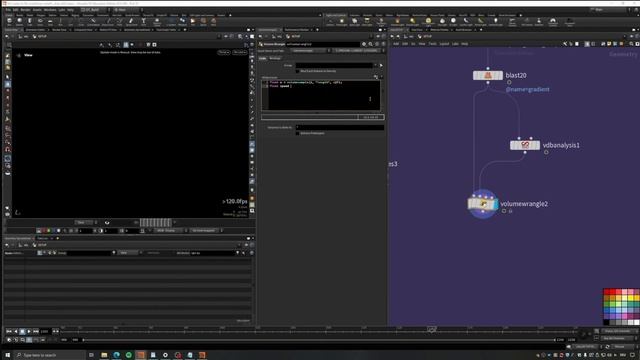Toggle real time playback in the playbar

(x=9, y=340)
